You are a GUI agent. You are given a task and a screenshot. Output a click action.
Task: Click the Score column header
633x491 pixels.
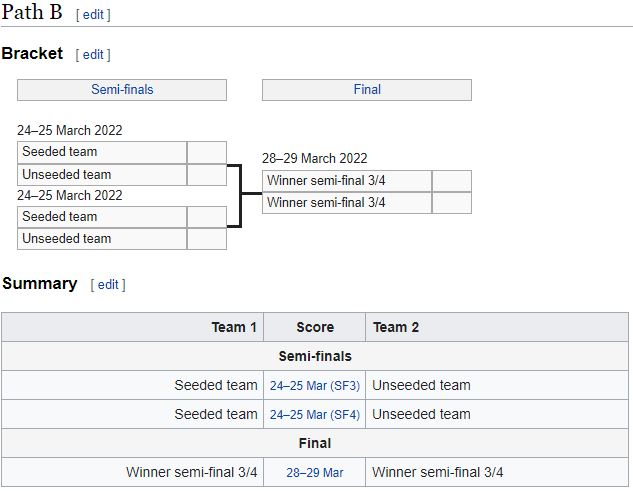click(314, 327)
